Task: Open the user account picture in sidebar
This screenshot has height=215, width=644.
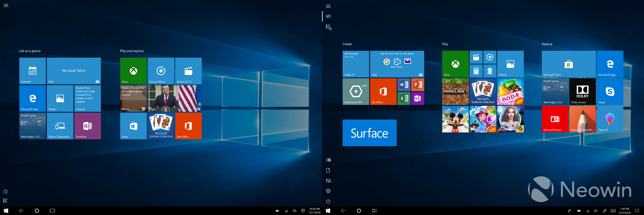Action: [328, 160]
